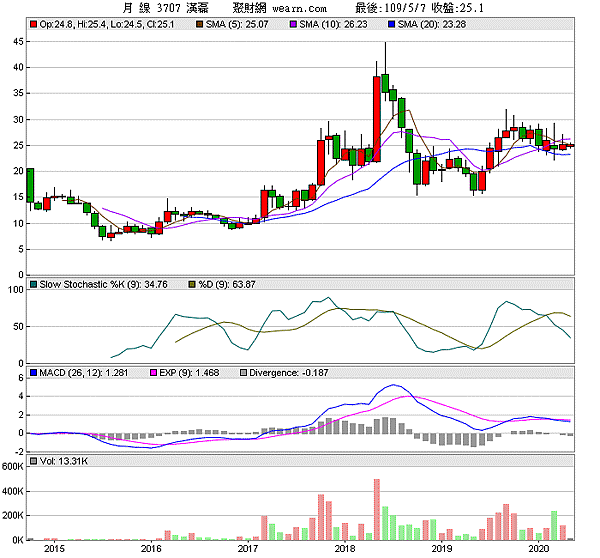Click the tallest red volume bar in 2018
The width and height of the screenshot is (600, 558).
click(x=377, y=509)
